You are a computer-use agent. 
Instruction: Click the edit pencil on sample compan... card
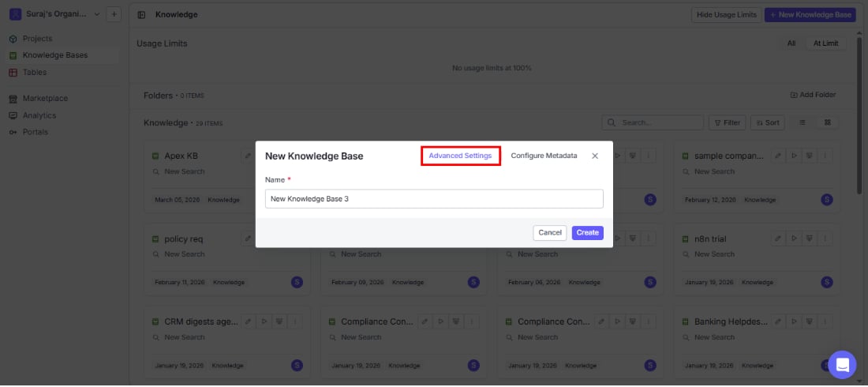coord(778,156)
